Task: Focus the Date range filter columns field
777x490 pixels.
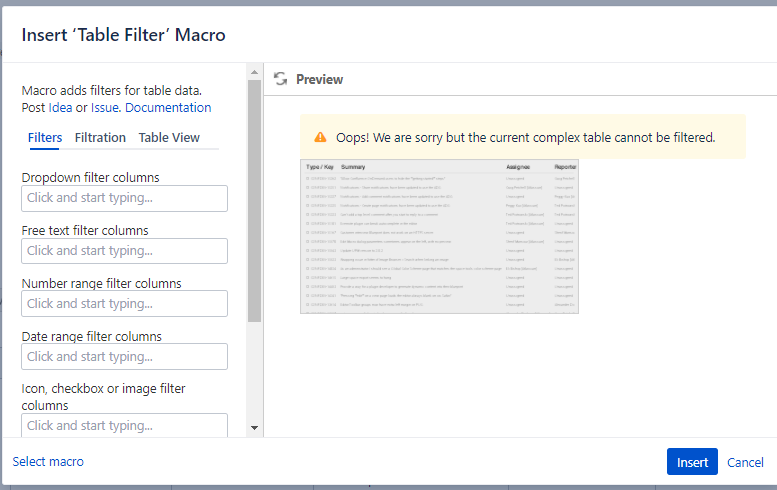Action: coord(124,356)
